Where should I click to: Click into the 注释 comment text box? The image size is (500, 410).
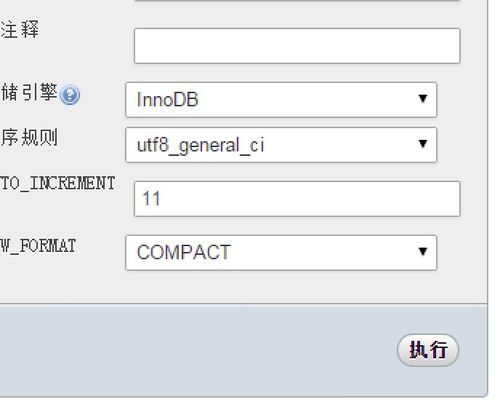coord(297,46)
